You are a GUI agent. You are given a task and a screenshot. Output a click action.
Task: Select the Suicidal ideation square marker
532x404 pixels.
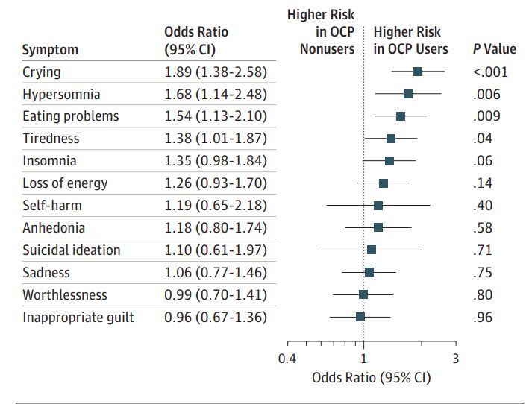tap(372, 250)
